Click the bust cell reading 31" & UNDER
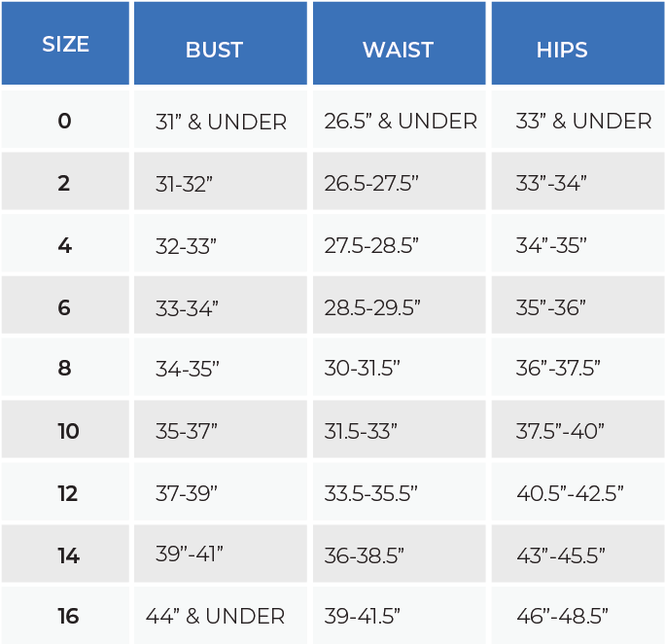665x644 pixels. pyautogui.click(x=221, y=123)
